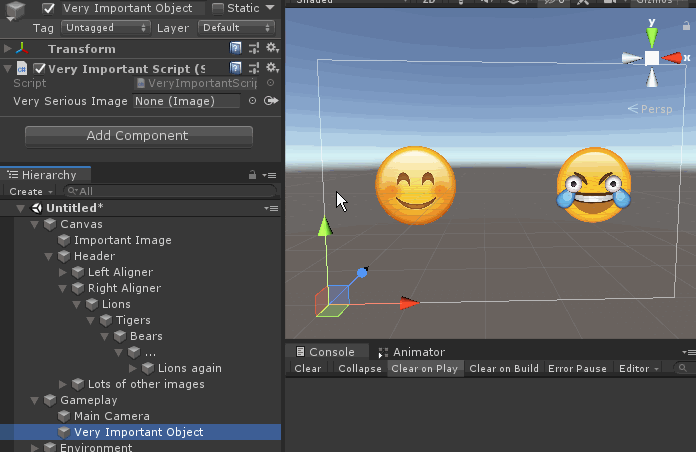Open Transform component preset icon
The height and width of the screenshot is (452, 696).
[x=254, y=48]
